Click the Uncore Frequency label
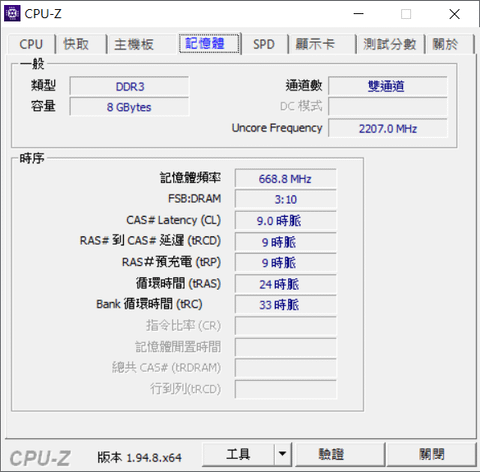The image size is (480, 472). (277, 128)
